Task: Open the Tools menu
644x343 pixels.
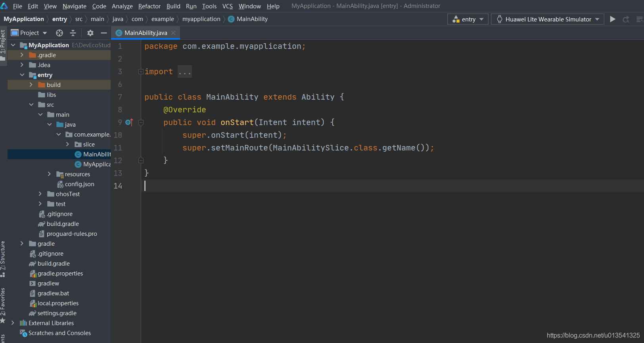Action: point(209,6)
